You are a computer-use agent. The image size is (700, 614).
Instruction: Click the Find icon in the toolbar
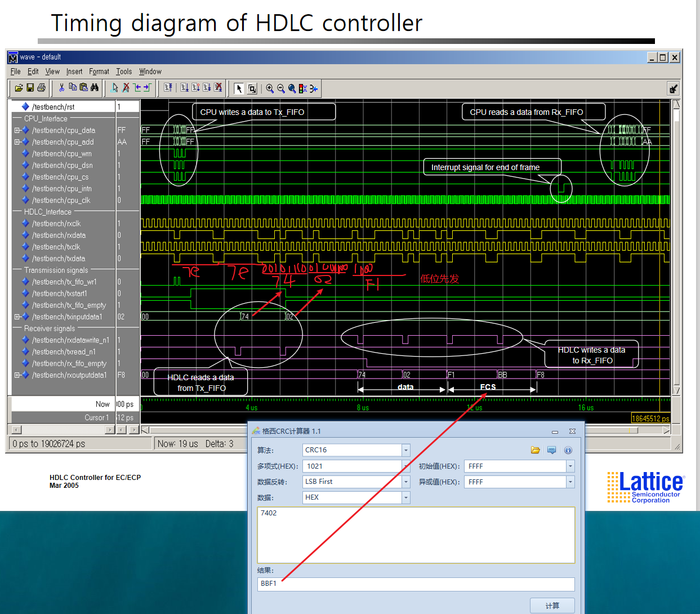[x=95, y=88]
